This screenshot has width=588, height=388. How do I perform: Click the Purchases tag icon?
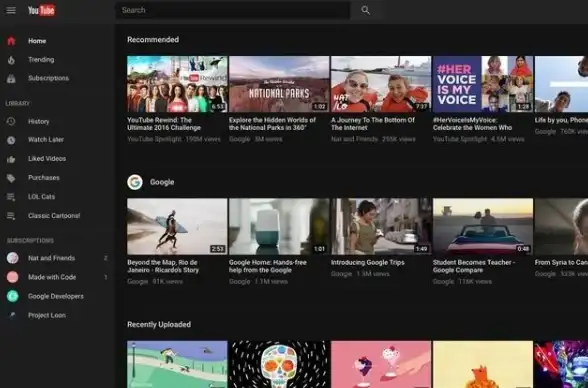tap(11, 178)
